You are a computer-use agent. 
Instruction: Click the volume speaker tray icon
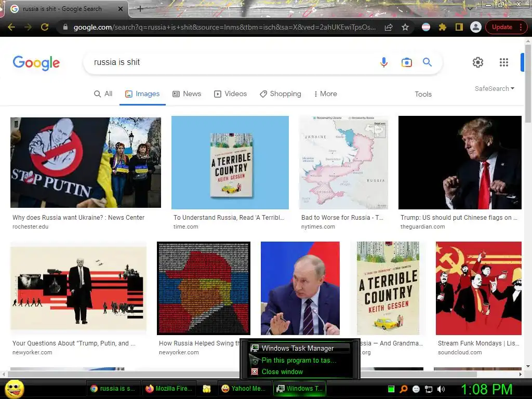tap(441, 389)
